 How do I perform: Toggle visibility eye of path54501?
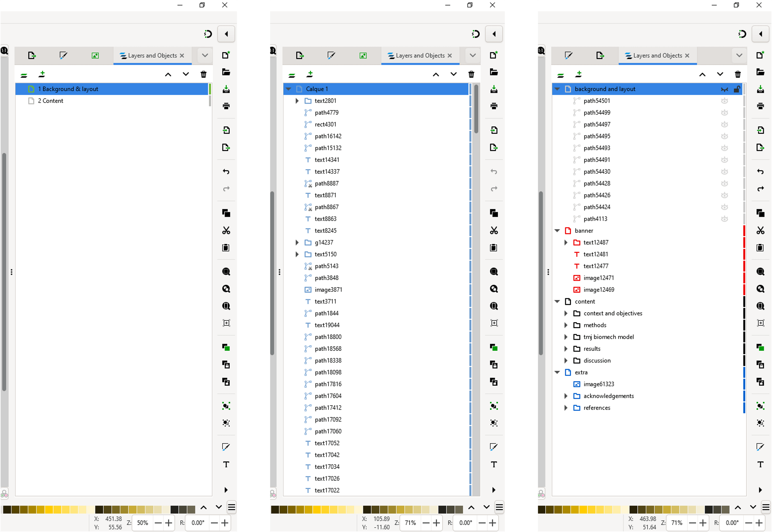click(724, 101)
